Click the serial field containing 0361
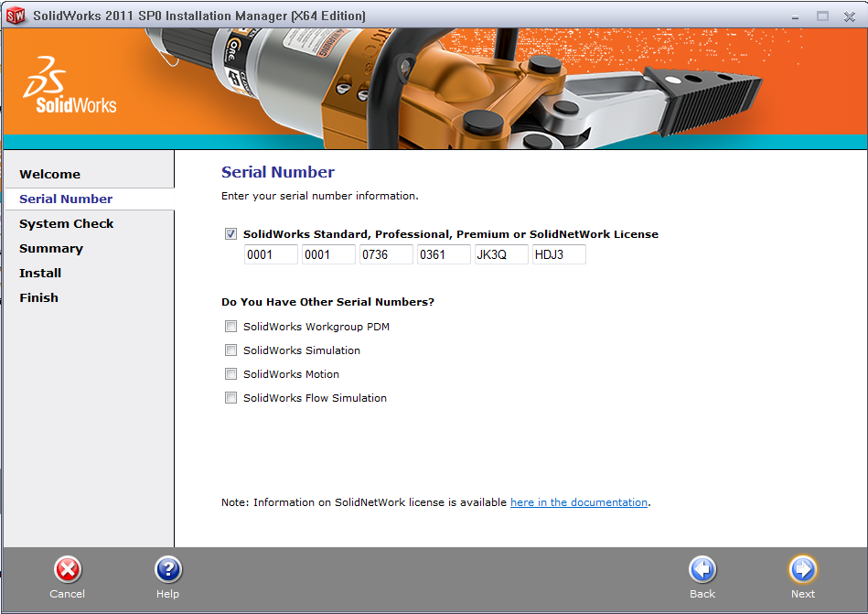The height and width of the screenshot is (614, 868). pyautogui.click(x=444, y=254)
